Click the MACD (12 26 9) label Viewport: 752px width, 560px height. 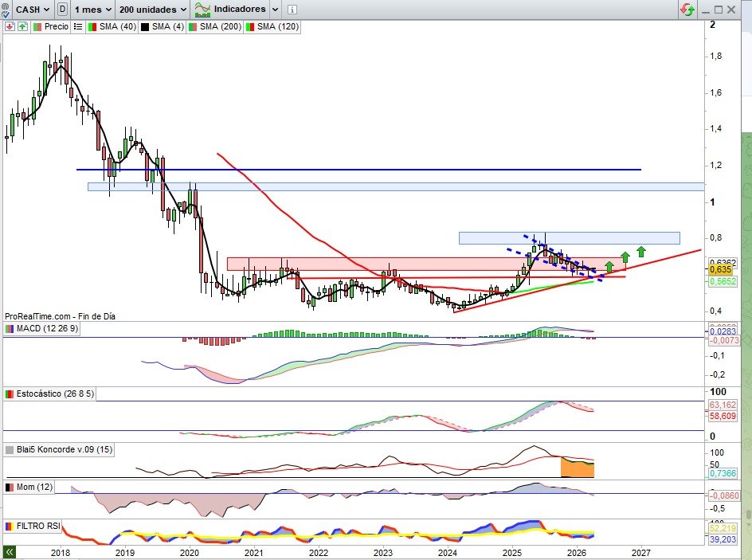coord(41,329)
